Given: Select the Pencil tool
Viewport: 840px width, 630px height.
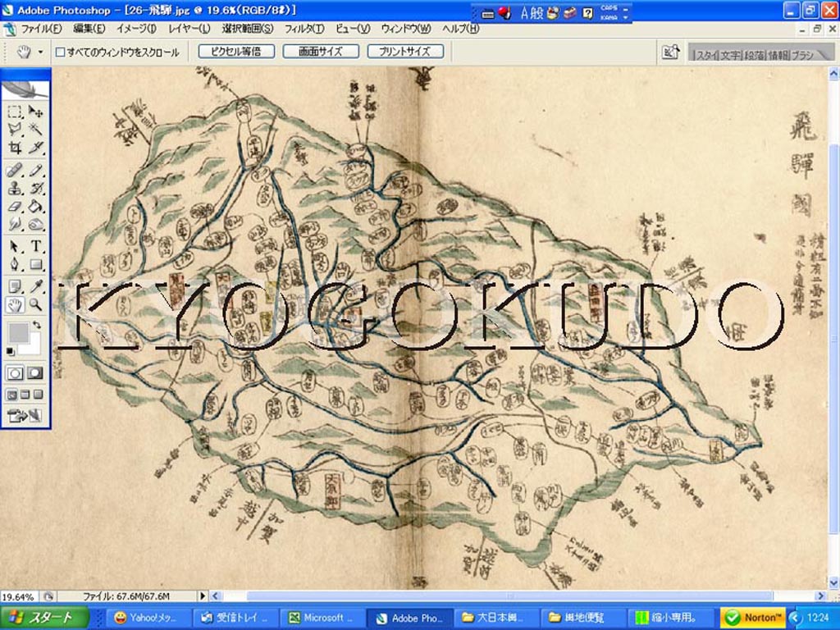Looking at the screenshot, I should pyautogui.click(x=35, y=171).
